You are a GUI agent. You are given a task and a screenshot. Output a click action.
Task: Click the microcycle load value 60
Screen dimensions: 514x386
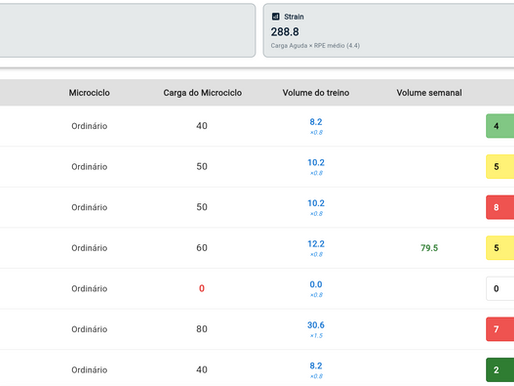202,248
